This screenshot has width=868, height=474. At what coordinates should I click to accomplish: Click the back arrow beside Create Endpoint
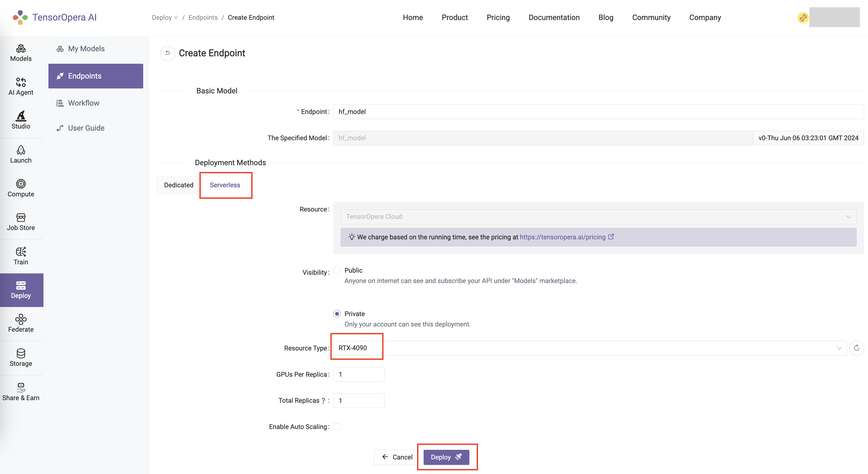[167, 53]
